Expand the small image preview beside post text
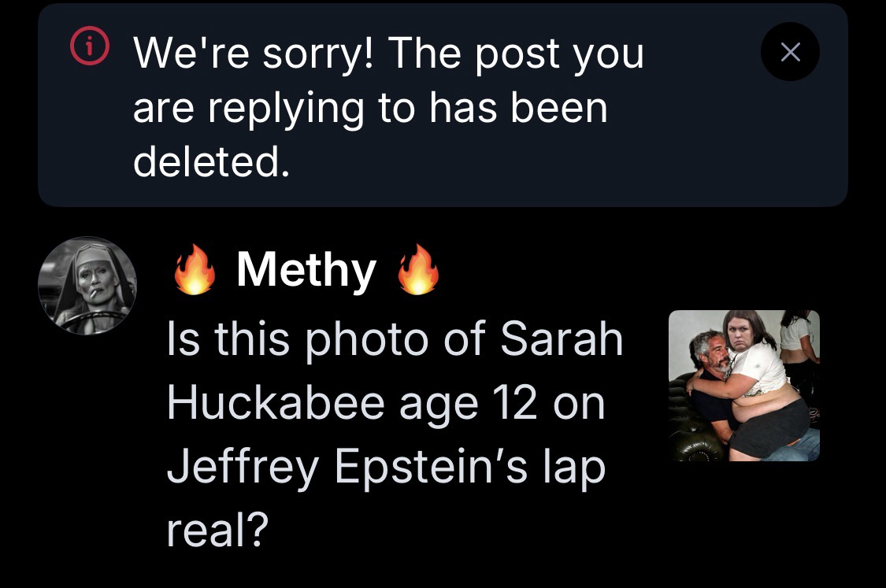The height and width of the screenshot is (588, 886). click(743, 385)
